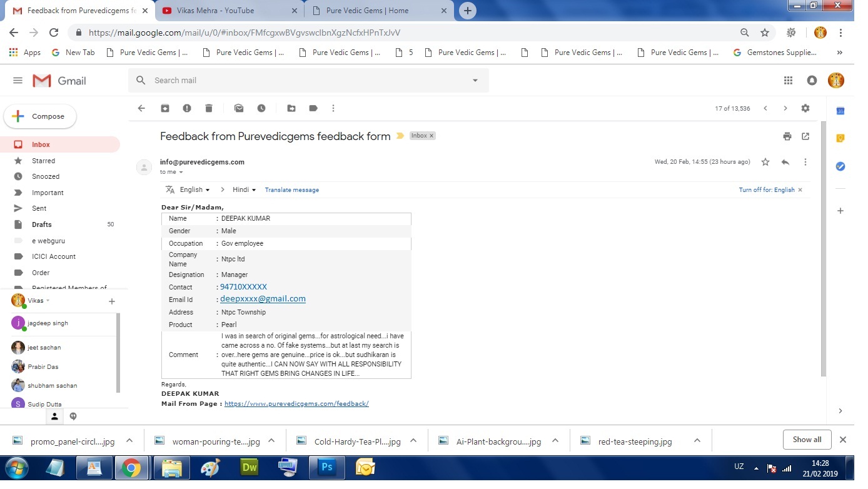Archive this email using the toolbar icon
This screenshot has width=868, height=489.
coord(165,108)
